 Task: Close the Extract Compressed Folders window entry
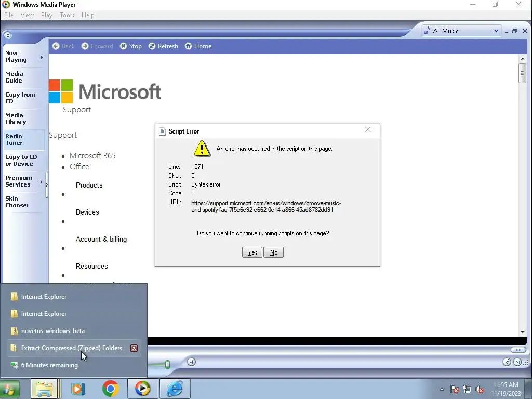click(x=134, y=348)
